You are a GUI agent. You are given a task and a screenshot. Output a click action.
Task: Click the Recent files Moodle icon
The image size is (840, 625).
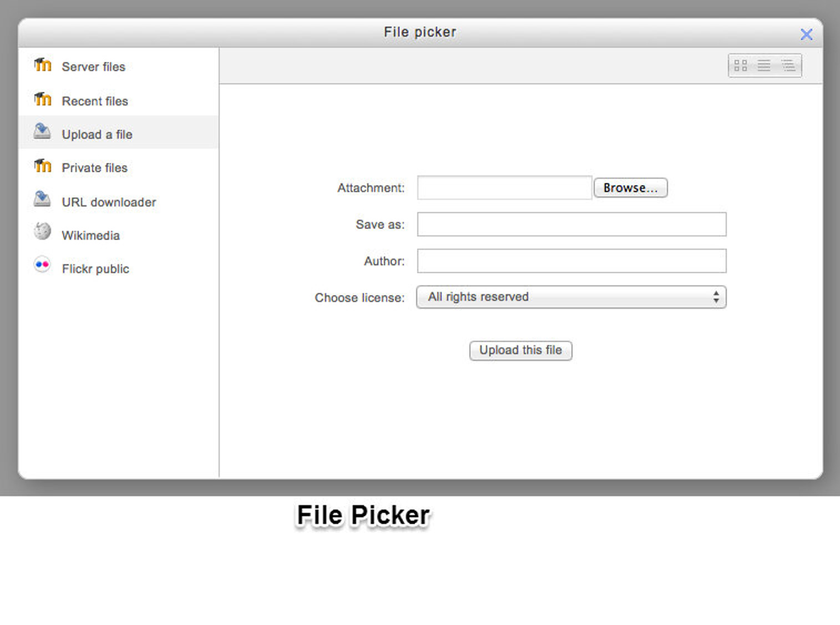click(x=42, y=98)
